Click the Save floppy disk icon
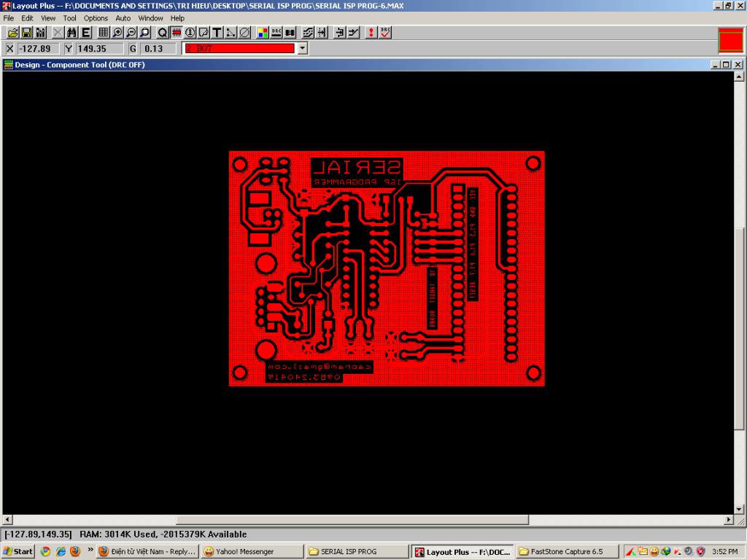 27,32
